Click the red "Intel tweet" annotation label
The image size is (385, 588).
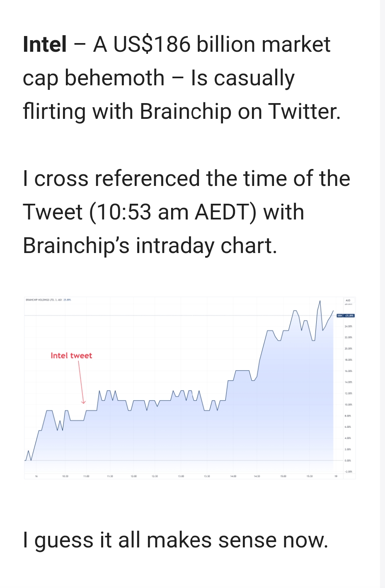(71, 356)
